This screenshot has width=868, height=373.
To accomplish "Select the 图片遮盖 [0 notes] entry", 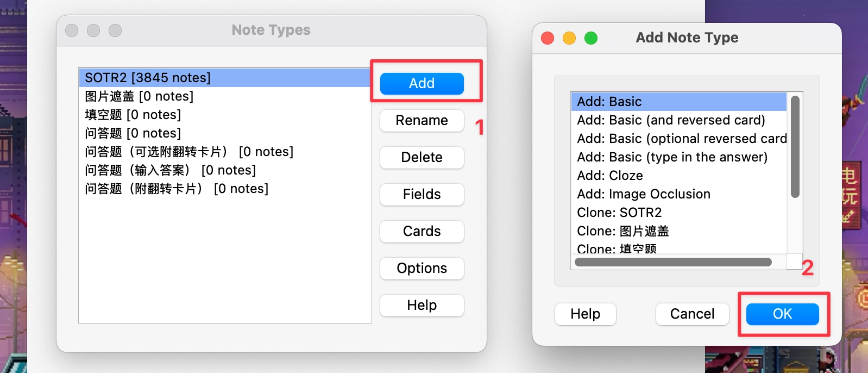I will tap(139, 96).
